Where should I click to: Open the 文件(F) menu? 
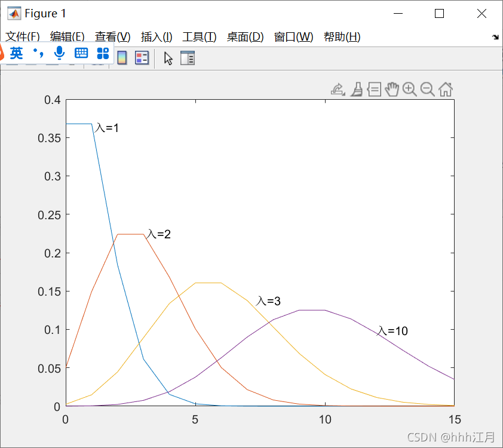[23, 37]
